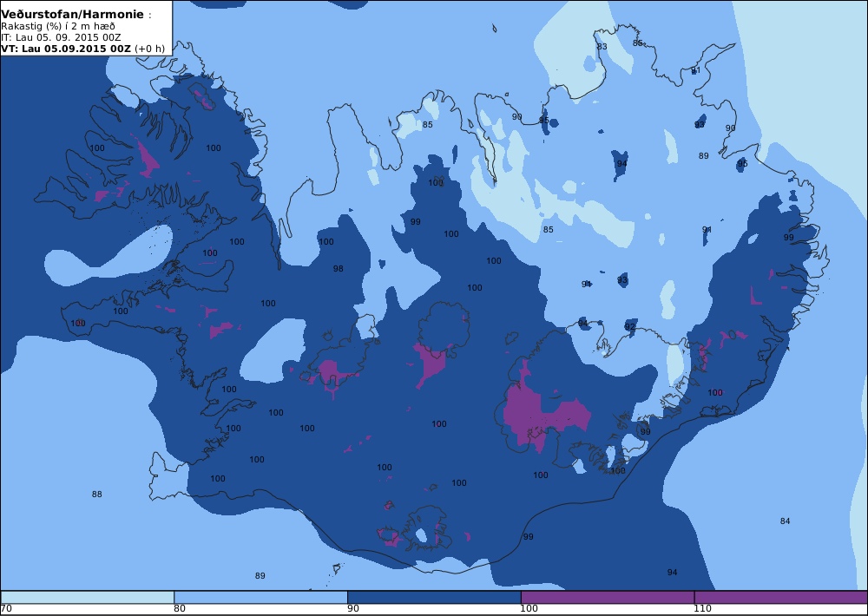This screenshot has width=868, height=616.
Task: Pick the dark blue 90–100 legend swatch
Action: point(434,597)
